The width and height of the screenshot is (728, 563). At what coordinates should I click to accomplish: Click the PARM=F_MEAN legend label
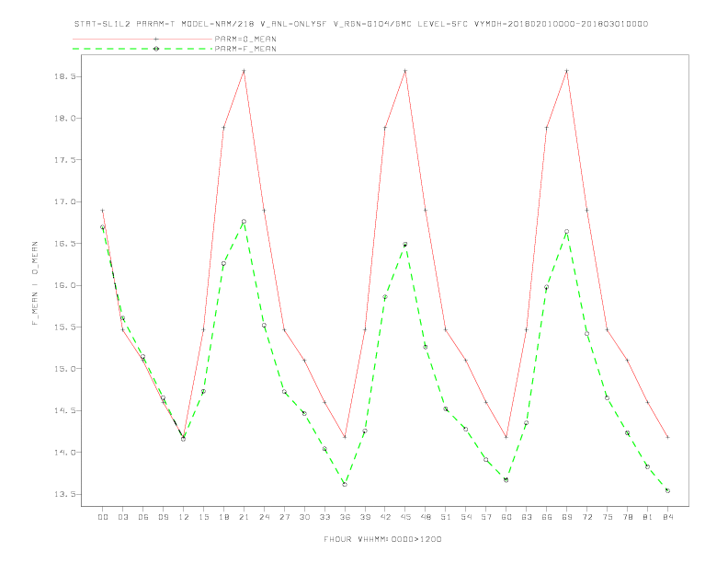pyautogui.click(x=245, y=49)
